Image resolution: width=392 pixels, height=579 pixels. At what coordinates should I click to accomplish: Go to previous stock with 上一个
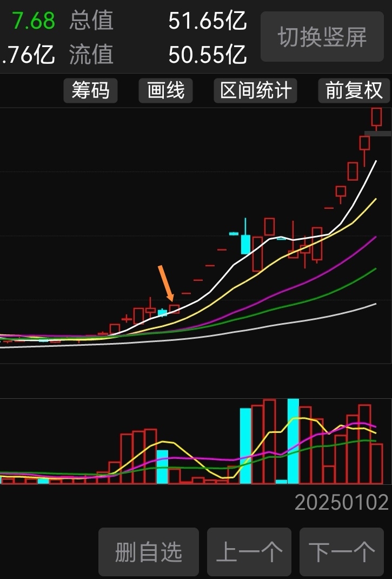click(249, 552)
